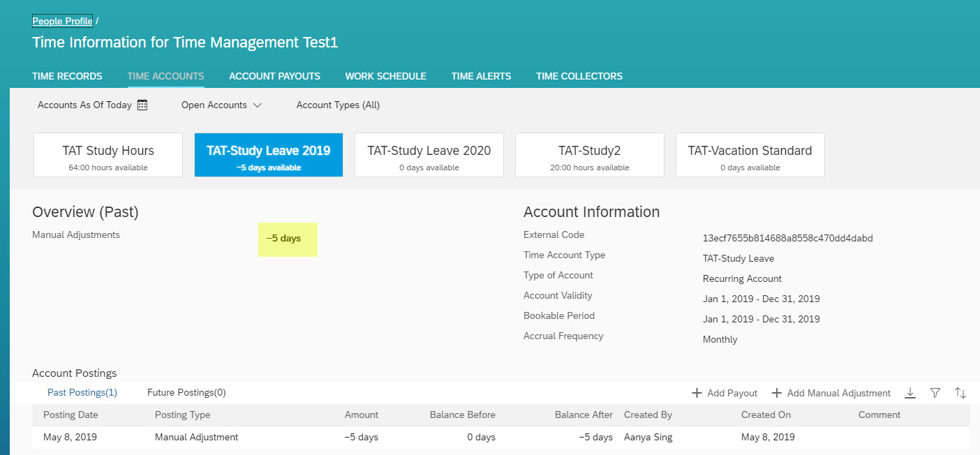980x455 pixels.
Task: Select the TIME ACCOUNTS tab
Action: tap(165, 76)
